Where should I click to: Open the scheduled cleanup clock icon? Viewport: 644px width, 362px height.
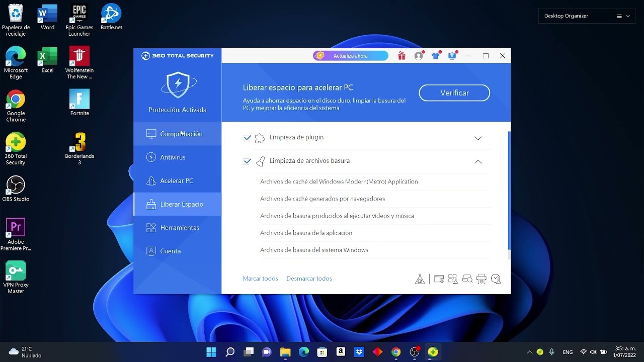(x=496, y=279)
